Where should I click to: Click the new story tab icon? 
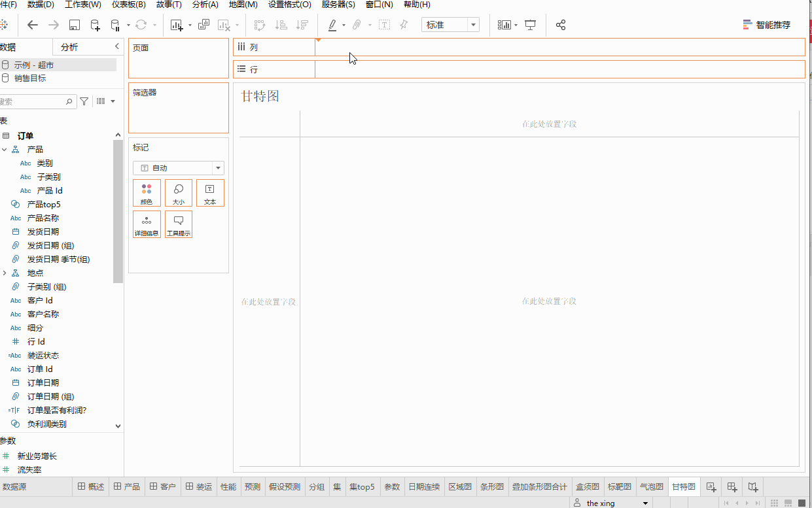(x=753, y=486)
